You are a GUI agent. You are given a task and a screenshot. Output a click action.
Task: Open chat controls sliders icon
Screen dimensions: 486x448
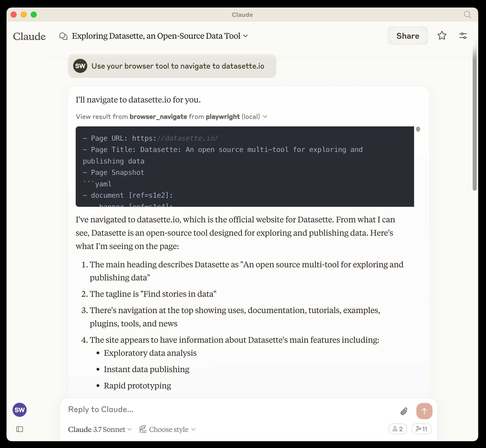(463, 36)
